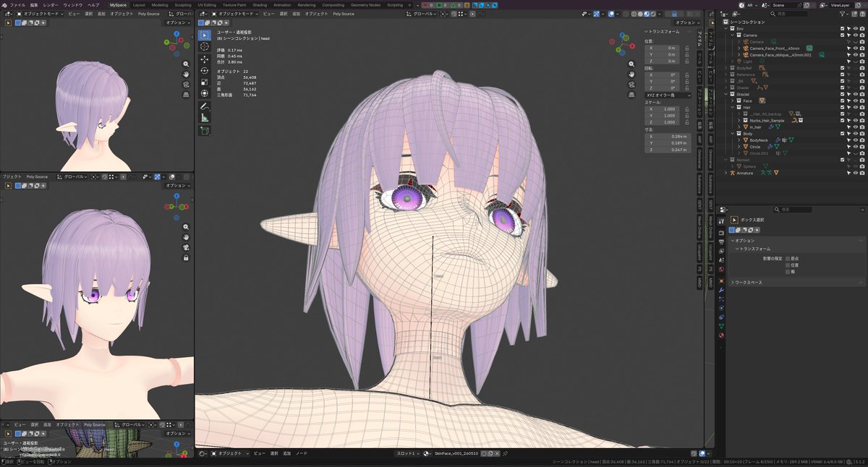
Task: Select the Scale tool in main viewport toolbar
Action: point(205,82)
